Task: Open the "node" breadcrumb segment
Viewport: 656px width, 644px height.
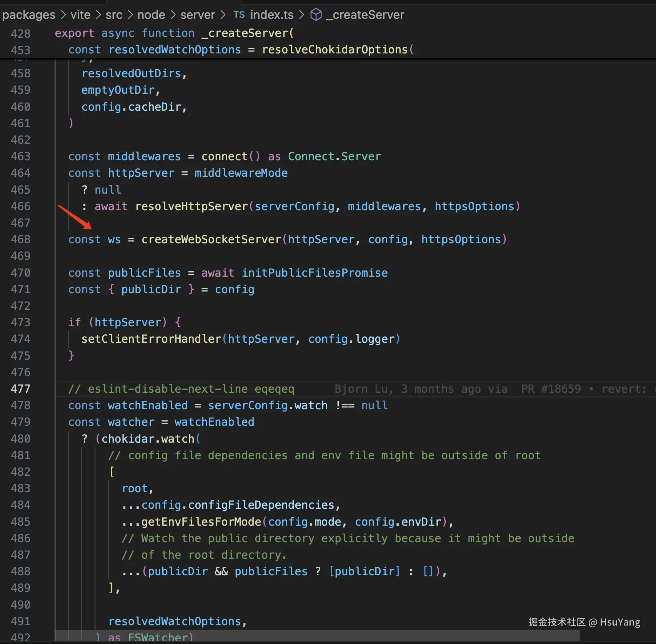Action: tap(151, 15)
